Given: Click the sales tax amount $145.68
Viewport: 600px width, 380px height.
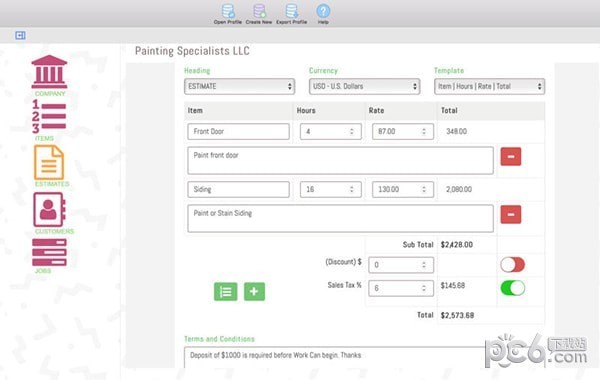Looking at the screenshot, I should 453,285.
